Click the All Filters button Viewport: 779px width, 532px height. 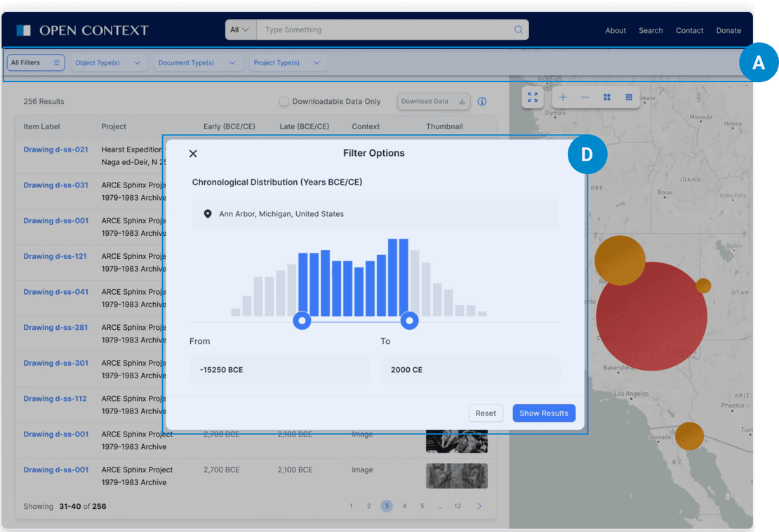(36, 62)
